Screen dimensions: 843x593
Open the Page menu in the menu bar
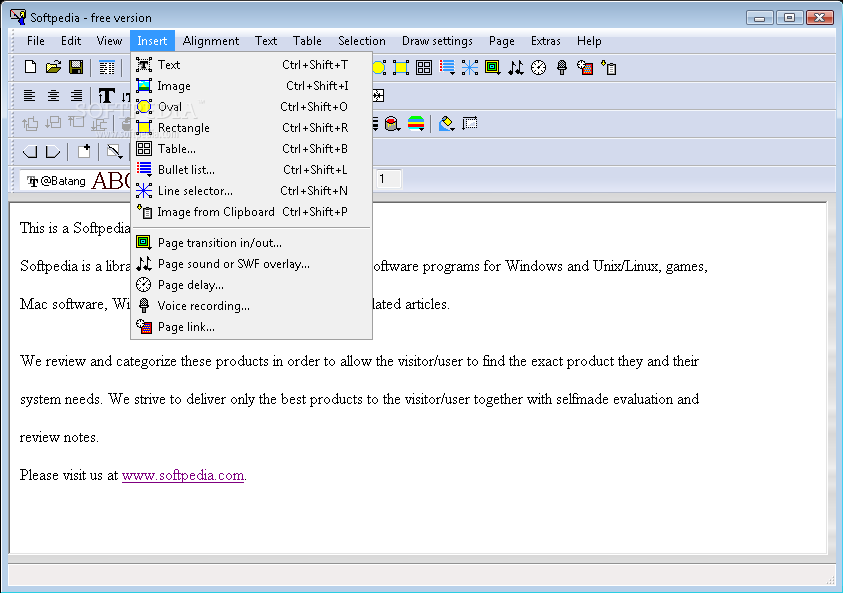click(x=502, y=41)
